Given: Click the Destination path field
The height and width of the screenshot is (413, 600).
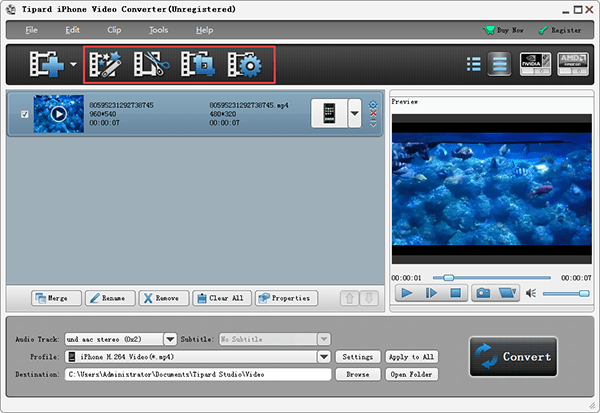Looking at the screenshot, I should point(198,375).
